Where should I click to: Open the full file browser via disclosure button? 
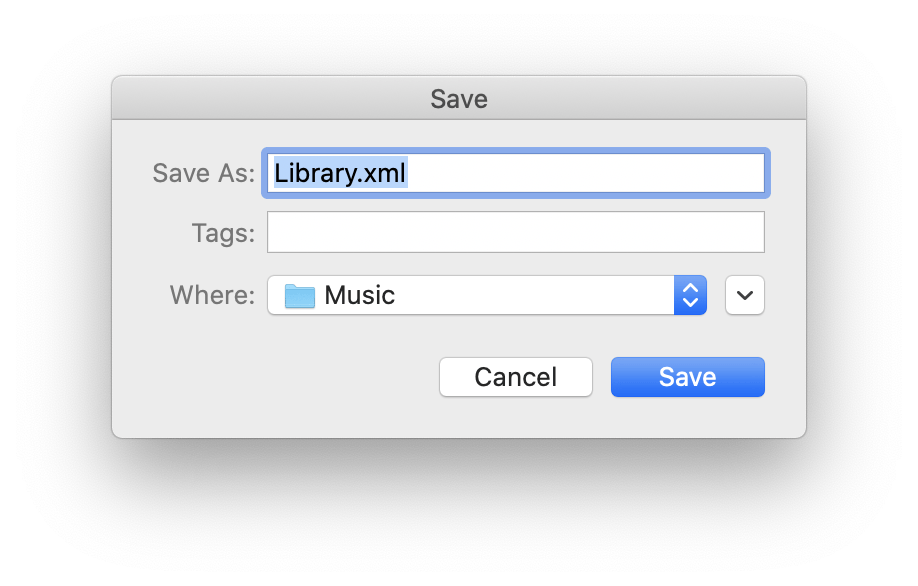[744, 295]
